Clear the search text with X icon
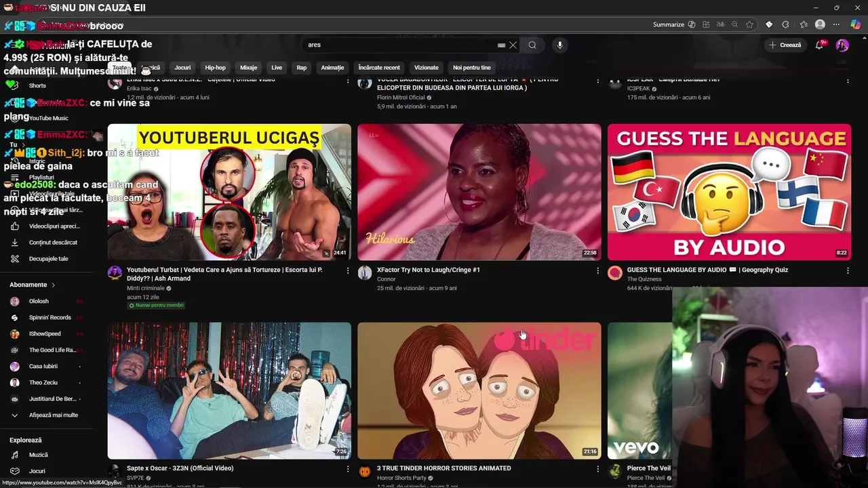The height and width of the screenshot is (488, 868). [513, 45]
